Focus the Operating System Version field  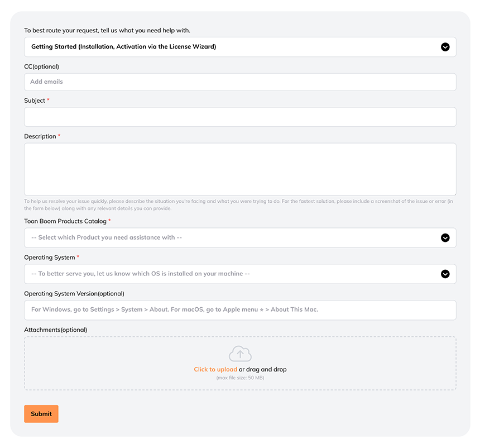[x=241, y=310]
